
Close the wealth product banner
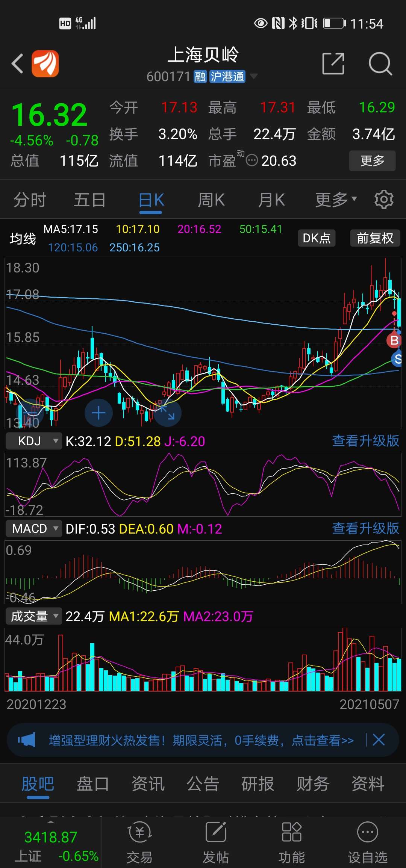[379, 739]
